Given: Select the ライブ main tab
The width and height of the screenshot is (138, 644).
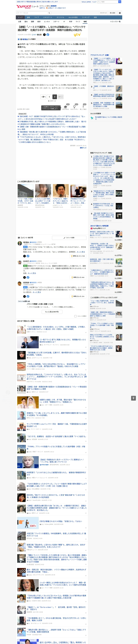Looking at the screenshot, I should [37, 17].
